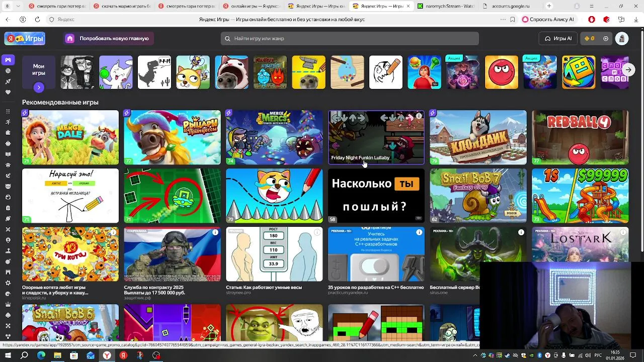
Task: Switch to the accounts.google.ru tab
Action: coord(510,6)
